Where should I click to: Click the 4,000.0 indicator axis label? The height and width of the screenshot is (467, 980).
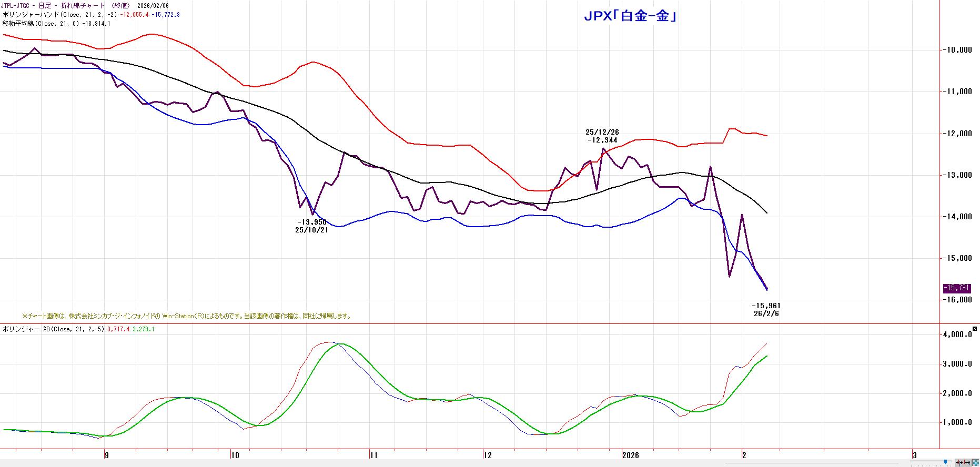pos(958,334)
